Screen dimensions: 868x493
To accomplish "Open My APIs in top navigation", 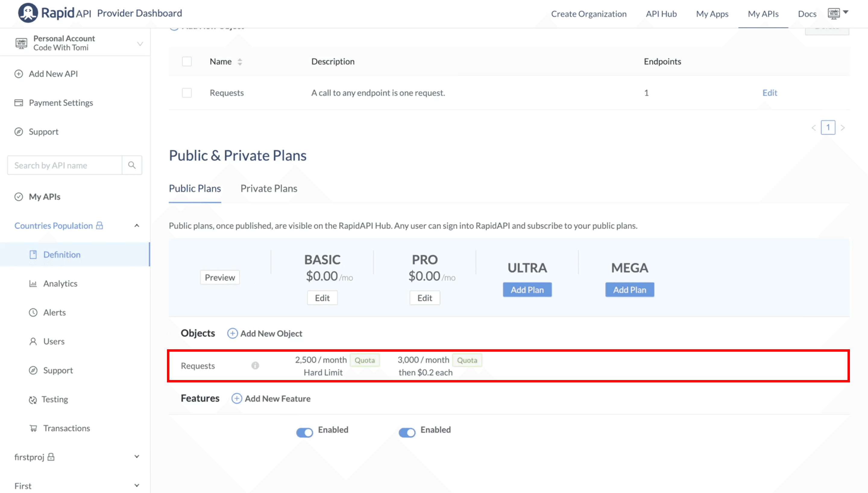I will tap(763, 14).
